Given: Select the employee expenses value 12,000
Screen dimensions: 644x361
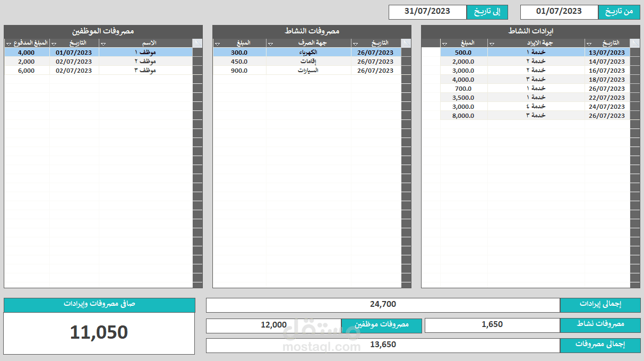Looking at the screenshot, I should tap(273, 325).
